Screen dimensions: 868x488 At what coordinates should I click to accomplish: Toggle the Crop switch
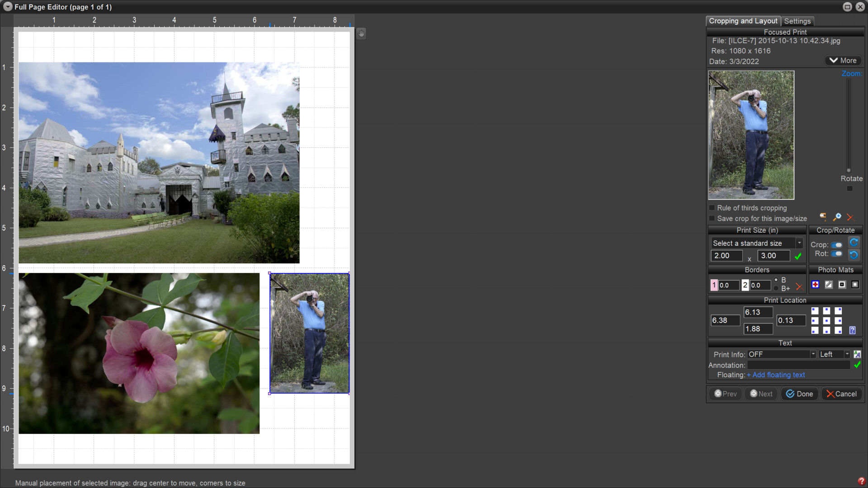click(836, 245)
